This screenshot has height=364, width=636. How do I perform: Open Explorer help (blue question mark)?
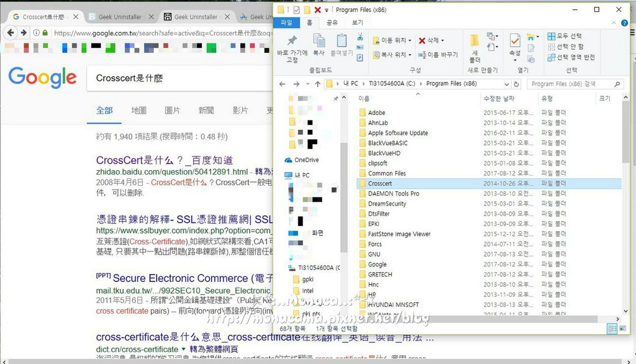[x=625, y=23]
